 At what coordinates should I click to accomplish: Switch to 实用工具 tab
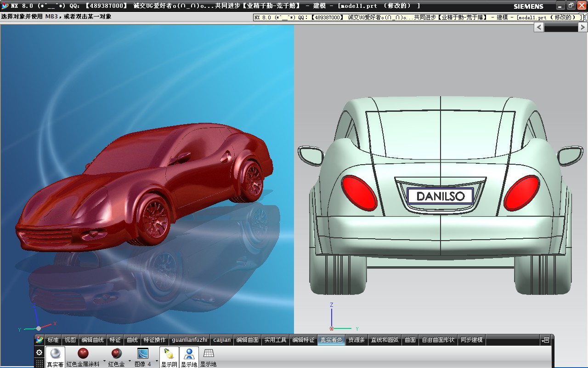click(276, 340)
